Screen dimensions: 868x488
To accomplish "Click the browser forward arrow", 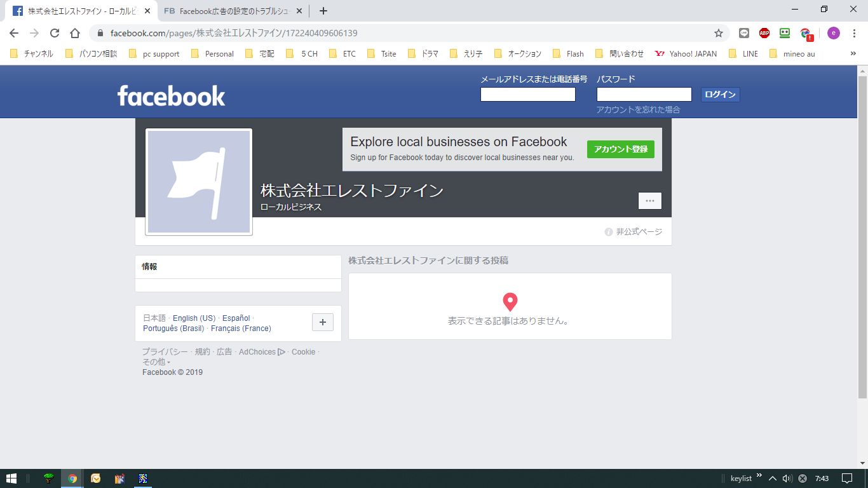I will click(x=34, y=33).
